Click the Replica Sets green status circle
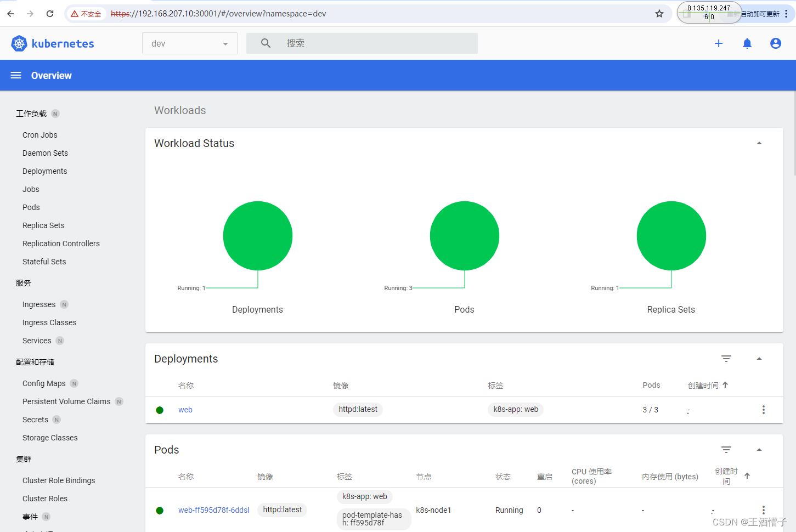The image size is (796, 532). (671, 236)
